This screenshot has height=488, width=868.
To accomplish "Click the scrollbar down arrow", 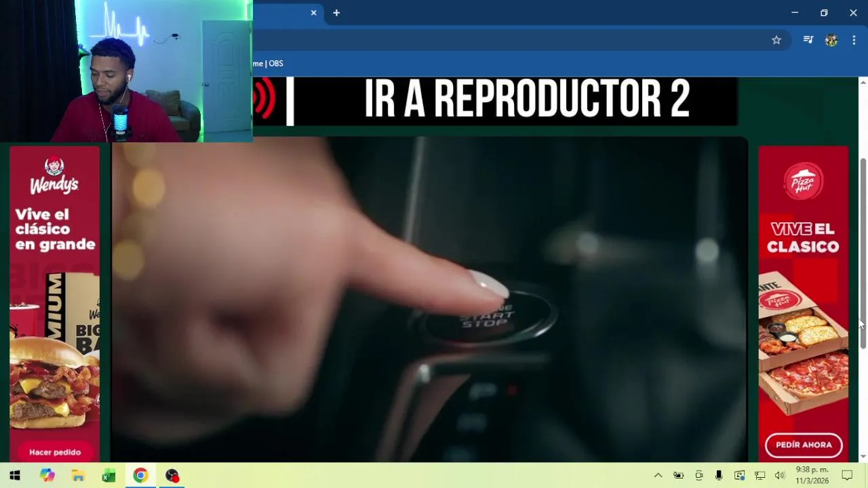I will coord(863,457).
